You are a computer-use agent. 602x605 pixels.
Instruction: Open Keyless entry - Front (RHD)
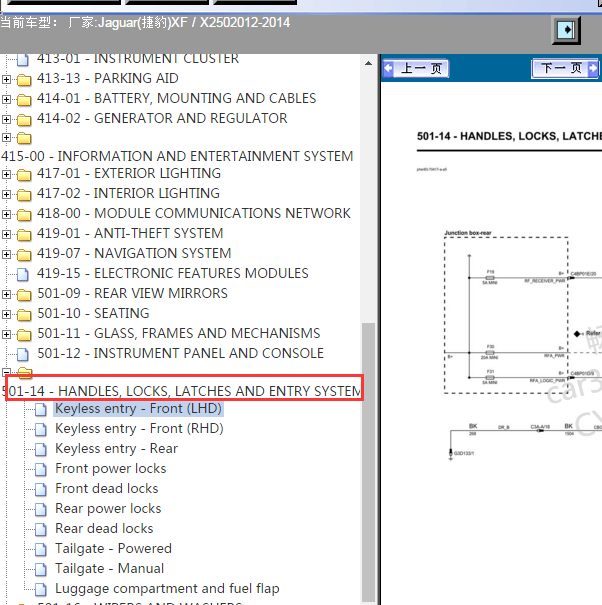coord(139,429)
